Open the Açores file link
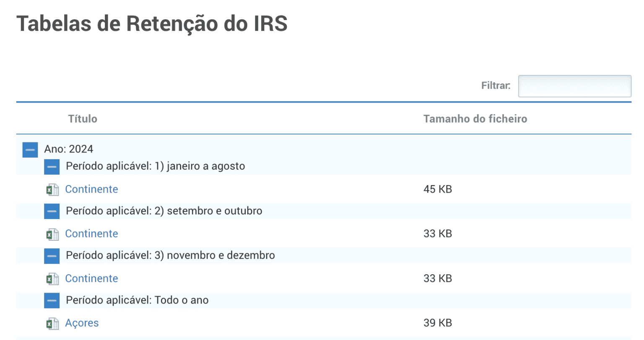Image resolution: width=644 pixels, height=340 pixels. [82, 323]
